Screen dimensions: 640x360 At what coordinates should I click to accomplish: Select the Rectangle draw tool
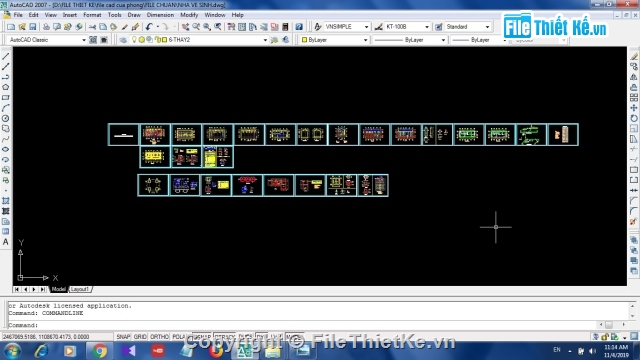tap(6, 98)
